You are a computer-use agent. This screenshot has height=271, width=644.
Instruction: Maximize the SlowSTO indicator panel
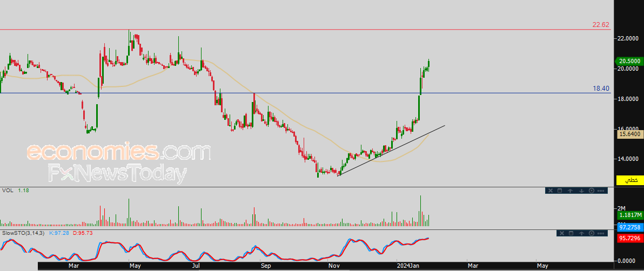pyautogui.click(x=571, y=233)
